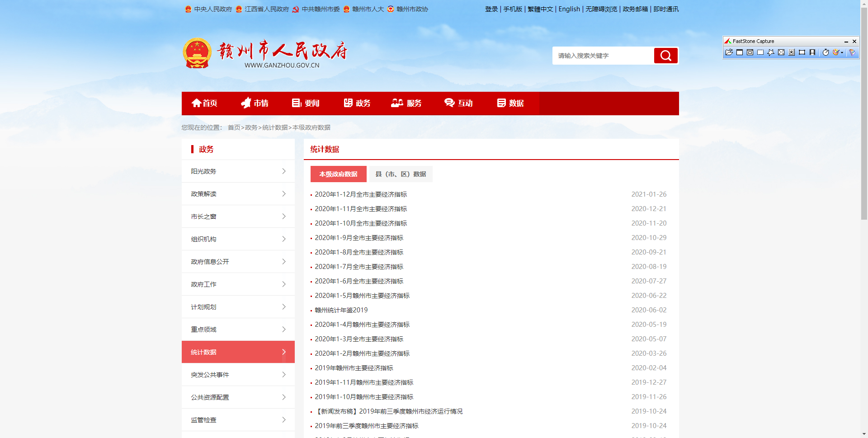Click the page vertical scrollbar thumb
Image resolution: width=868 pixels, height=438 pixels.
(x=864, y=113)
